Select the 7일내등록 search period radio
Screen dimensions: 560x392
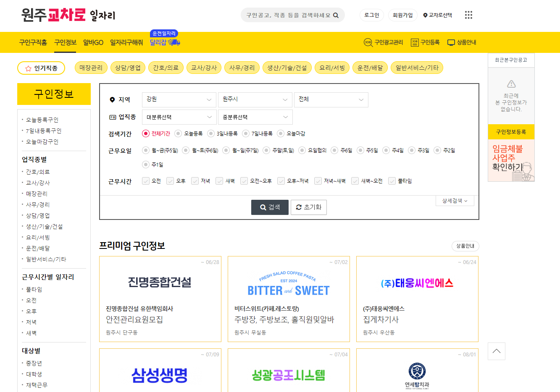point(246,133)
